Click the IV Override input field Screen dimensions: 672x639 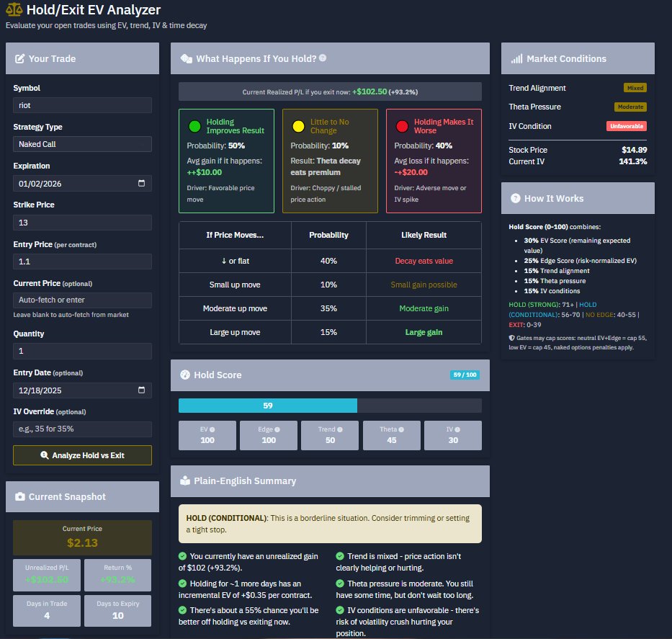[81, 429]
